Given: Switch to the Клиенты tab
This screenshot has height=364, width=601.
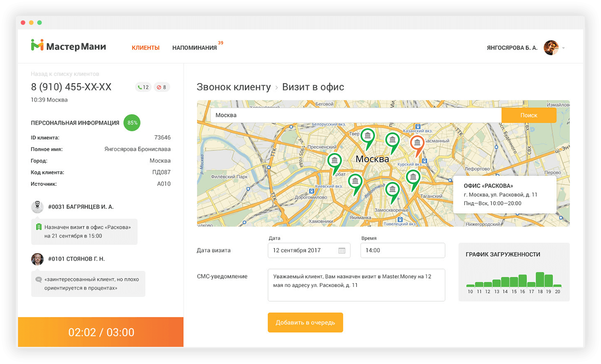Looking at the screenshot, I should [146, 48].
